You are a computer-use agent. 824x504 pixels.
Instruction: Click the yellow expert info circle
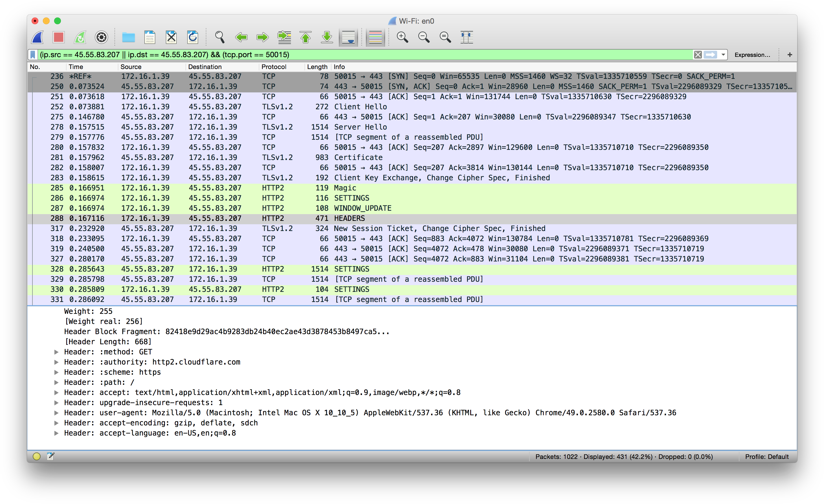pyautogui.click(x=36, y=457)
